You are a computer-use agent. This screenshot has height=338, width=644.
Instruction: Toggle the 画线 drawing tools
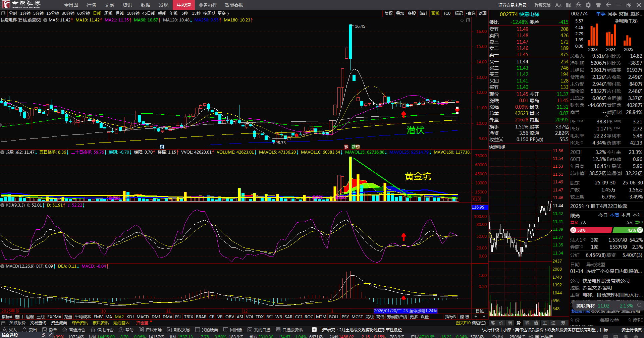[x=435, y=13]
